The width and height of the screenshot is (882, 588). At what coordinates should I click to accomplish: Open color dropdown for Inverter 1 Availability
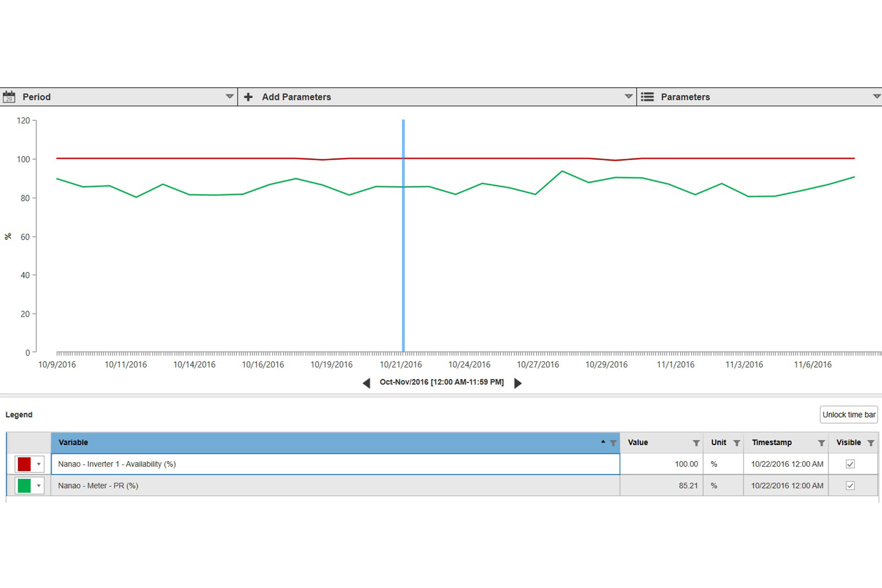tap(39, 464)
